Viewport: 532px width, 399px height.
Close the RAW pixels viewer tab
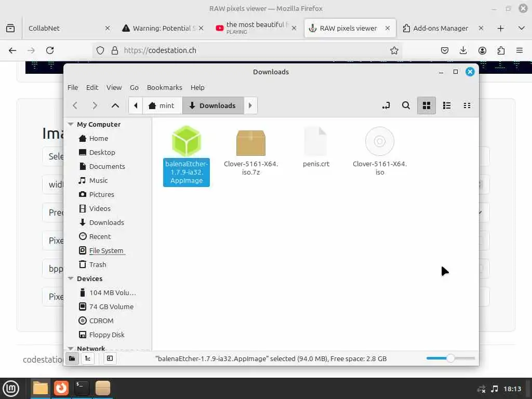pos(388,28)
